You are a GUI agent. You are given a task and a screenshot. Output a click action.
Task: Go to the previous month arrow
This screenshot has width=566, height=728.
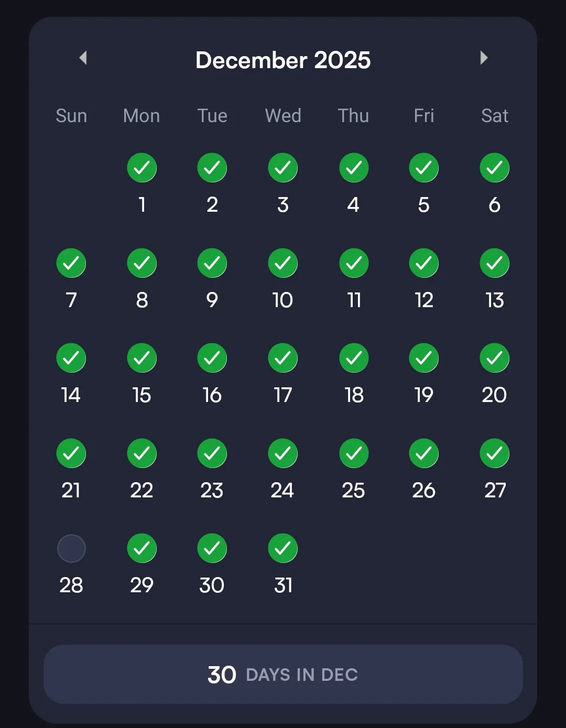[83, 58]
